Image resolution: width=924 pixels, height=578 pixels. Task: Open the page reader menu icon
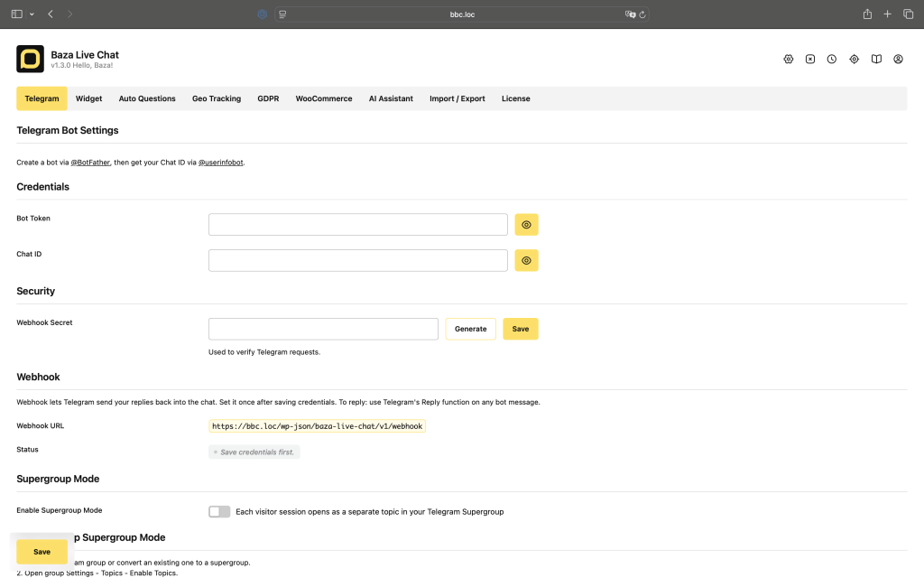coord(282,14)
